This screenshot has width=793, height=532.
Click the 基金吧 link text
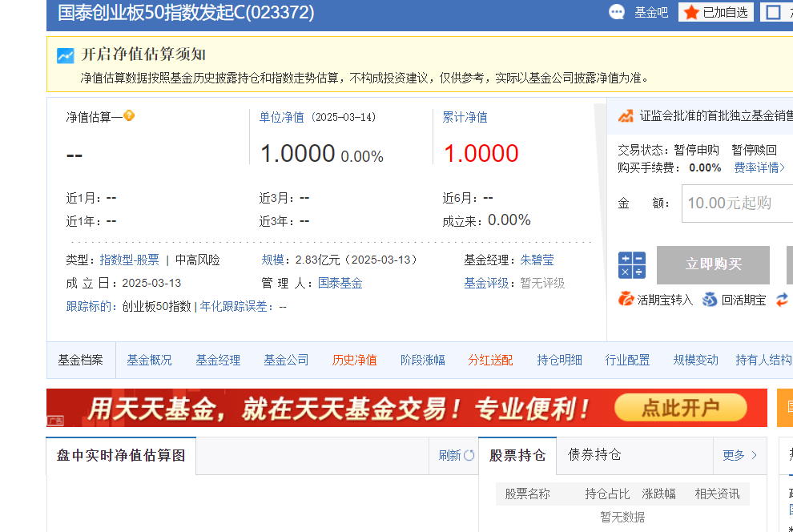(651, 12)
